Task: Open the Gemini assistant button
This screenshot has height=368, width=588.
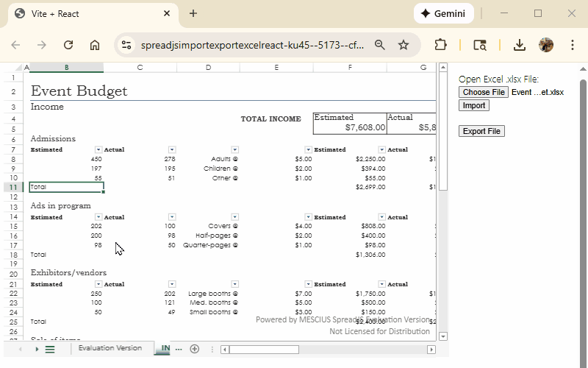Action: (x=443, y=13)
